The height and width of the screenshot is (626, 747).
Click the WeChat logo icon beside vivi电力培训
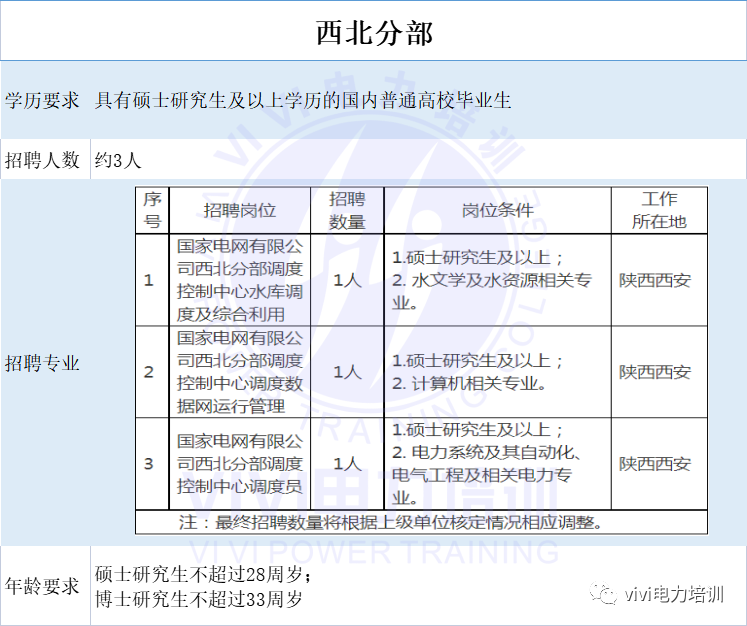point(603,594)
